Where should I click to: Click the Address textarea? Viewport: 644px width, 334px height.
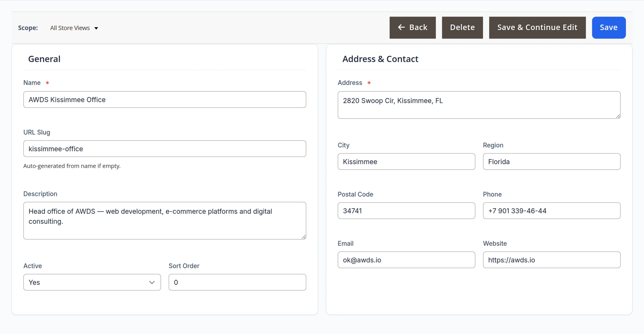479,105
